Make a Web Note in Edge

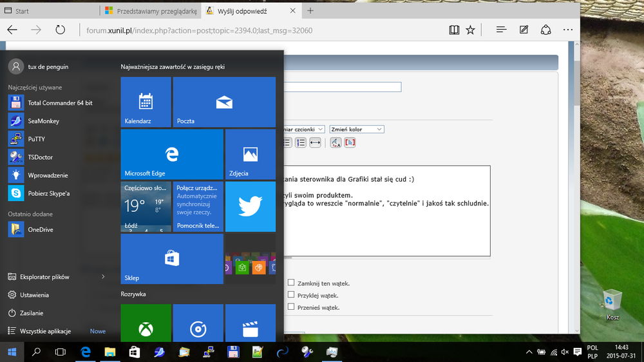[524, 30]
